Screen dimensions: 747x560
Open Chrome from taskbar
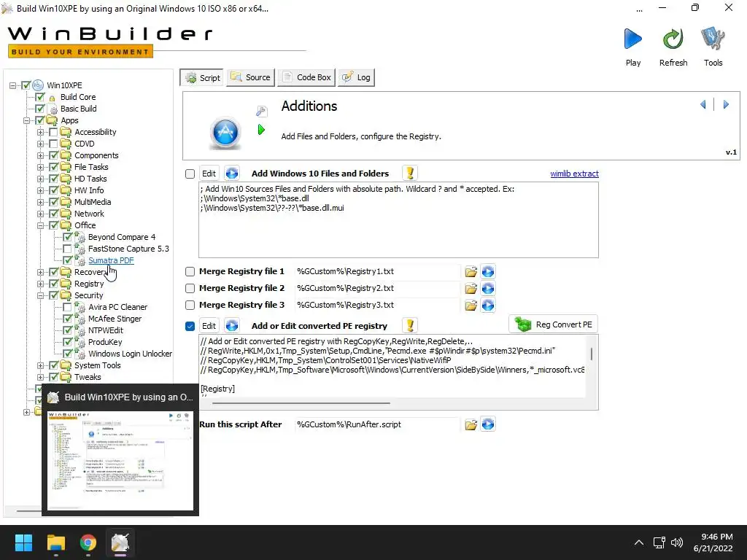coord(88,542)
